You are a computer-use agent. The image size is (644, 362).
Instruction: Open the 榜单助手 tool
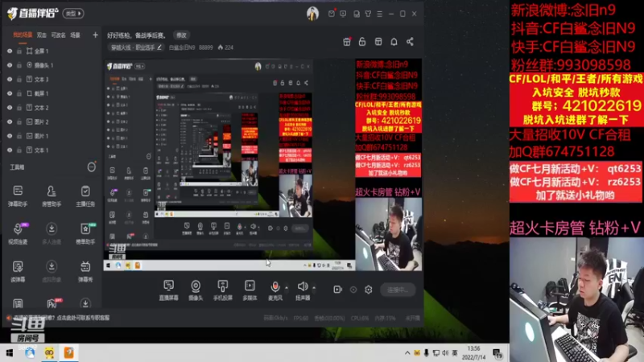[x=85, y=233]
